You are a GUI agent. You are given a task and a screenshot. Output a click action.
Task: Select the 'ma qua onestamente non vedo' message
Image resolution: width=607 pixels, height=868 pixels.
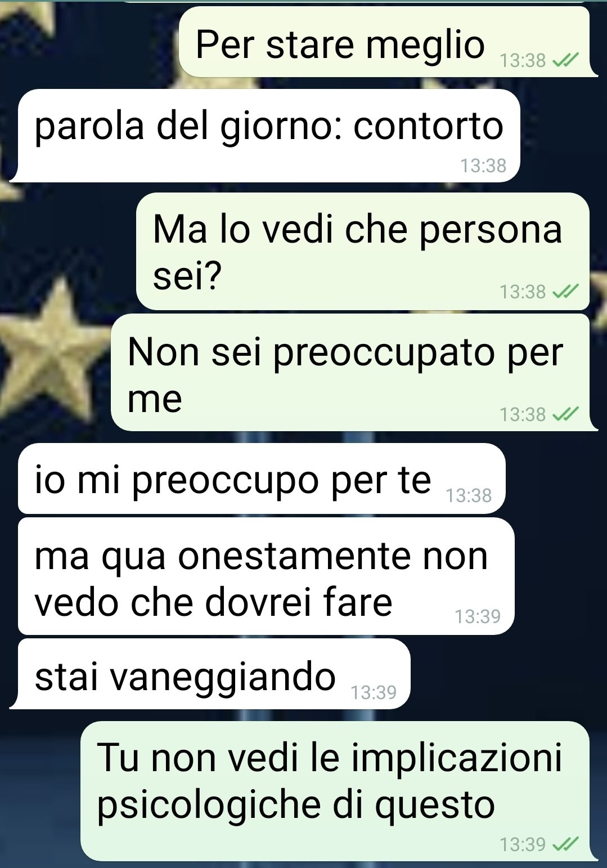(266, 576)
